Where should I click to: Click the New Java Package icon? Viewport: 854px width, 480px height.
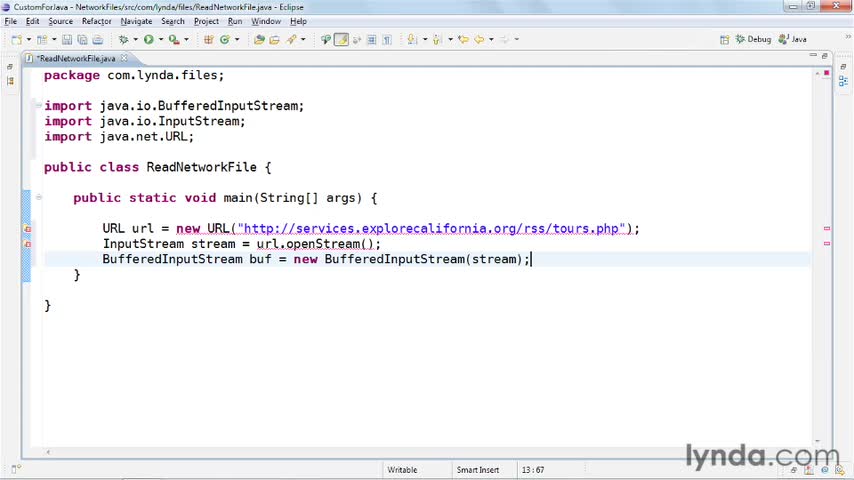[x=209, y=39]
